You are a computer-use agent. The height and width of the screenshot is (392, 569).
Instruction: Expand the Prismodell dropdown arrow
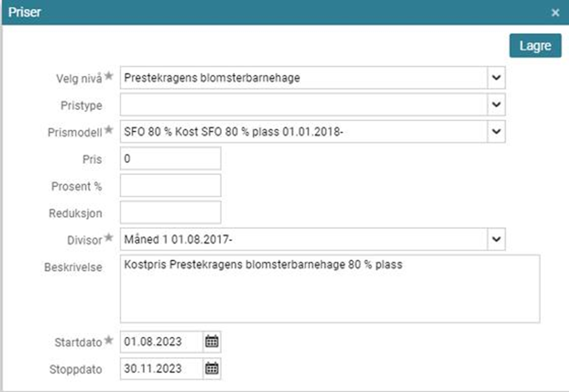click(496, 131)
